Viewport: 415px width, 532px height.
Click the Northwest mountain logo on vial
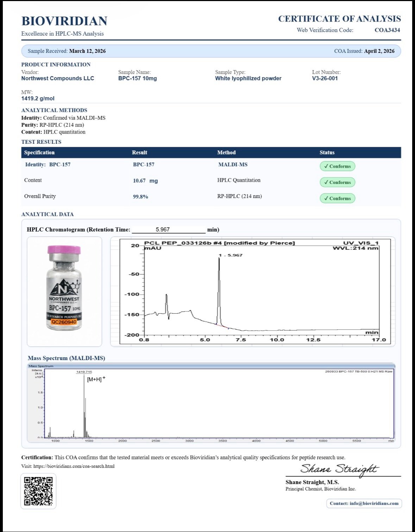64,287
